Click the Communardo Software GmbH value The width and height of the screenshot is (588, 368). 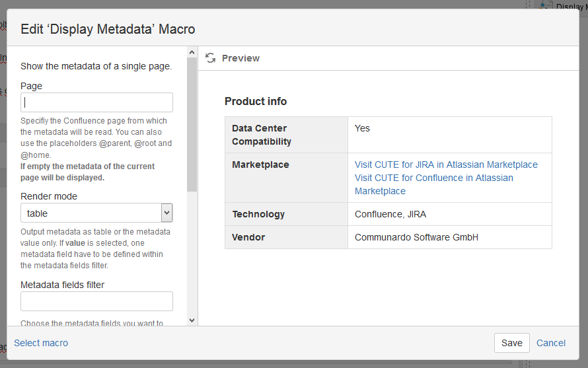click(x=416, y=237)
